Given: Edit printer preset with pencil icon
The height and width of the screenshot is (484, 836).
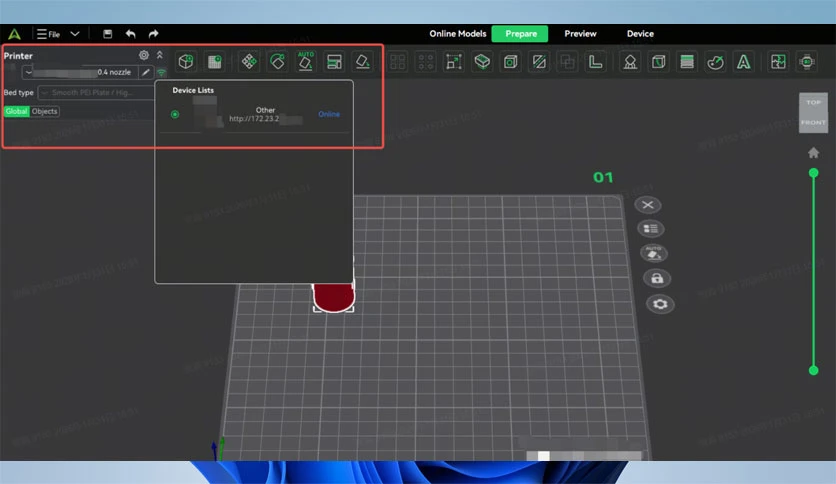Looking at the screenshot, I should [x=146, y=72].
